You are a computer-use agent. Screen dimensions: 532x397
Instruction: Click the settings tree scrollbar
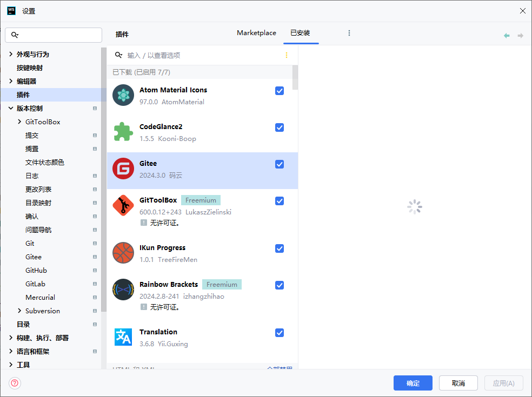click(x=104, y=180)
